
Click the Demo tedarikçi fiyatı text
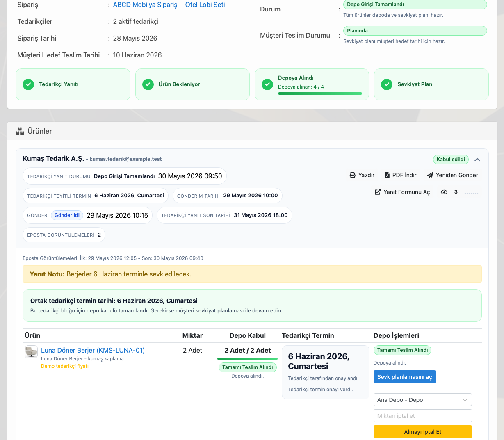pos(65,366)
